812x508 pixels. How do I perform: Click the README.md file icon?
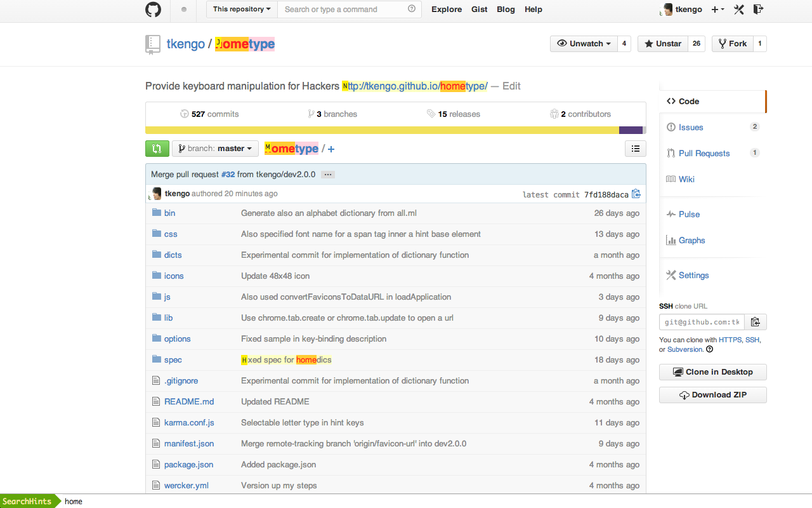tap(156, 401)
